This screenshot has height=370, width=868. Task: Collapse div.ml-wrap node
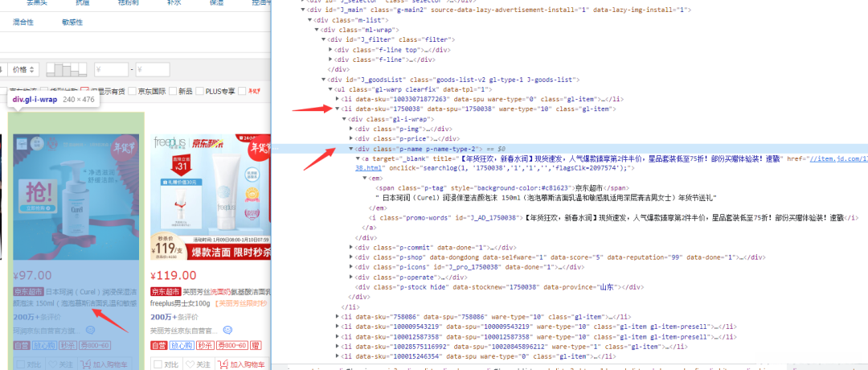(317, 30)
